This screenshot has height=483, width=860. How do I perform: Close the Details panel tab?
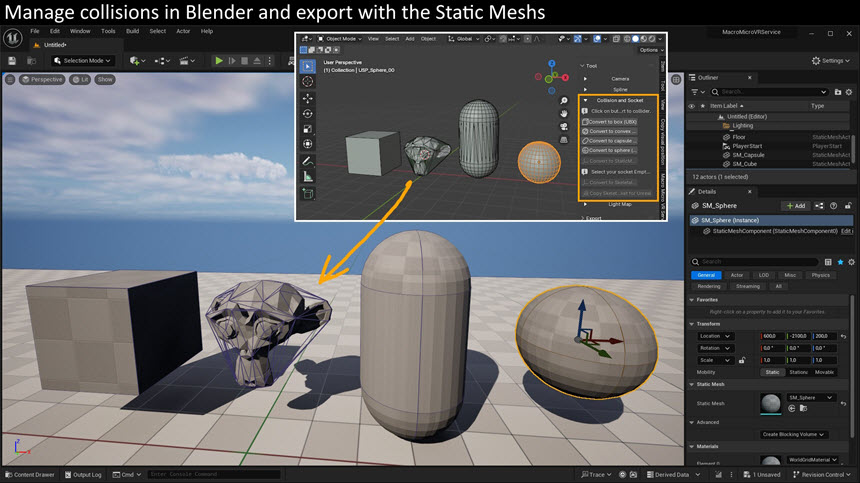750,192
